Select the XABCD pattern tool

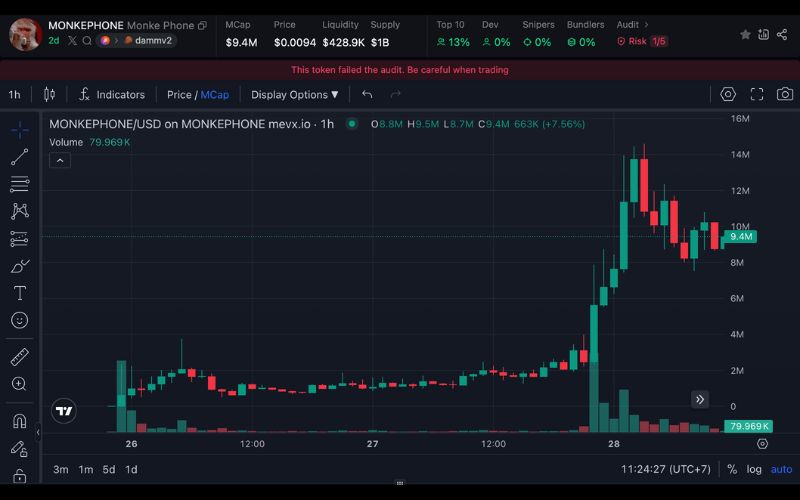point(19,211)
